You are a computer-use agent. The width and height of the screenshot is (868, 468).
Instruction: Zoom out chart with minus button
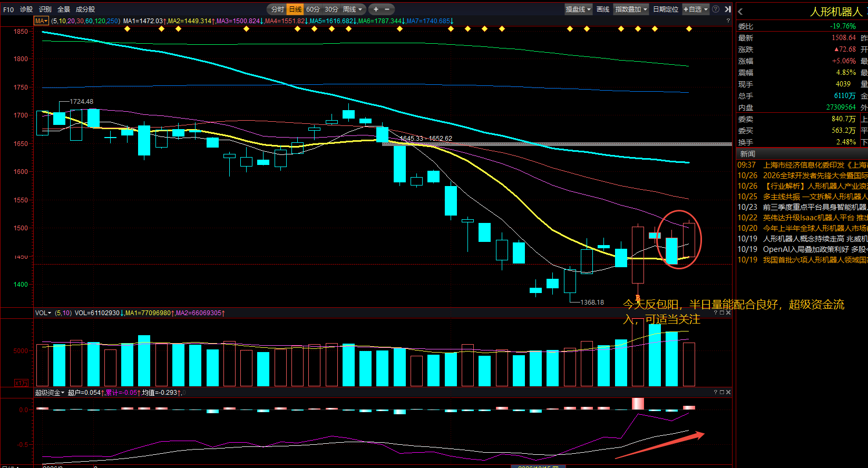click(x=387, y=9)
